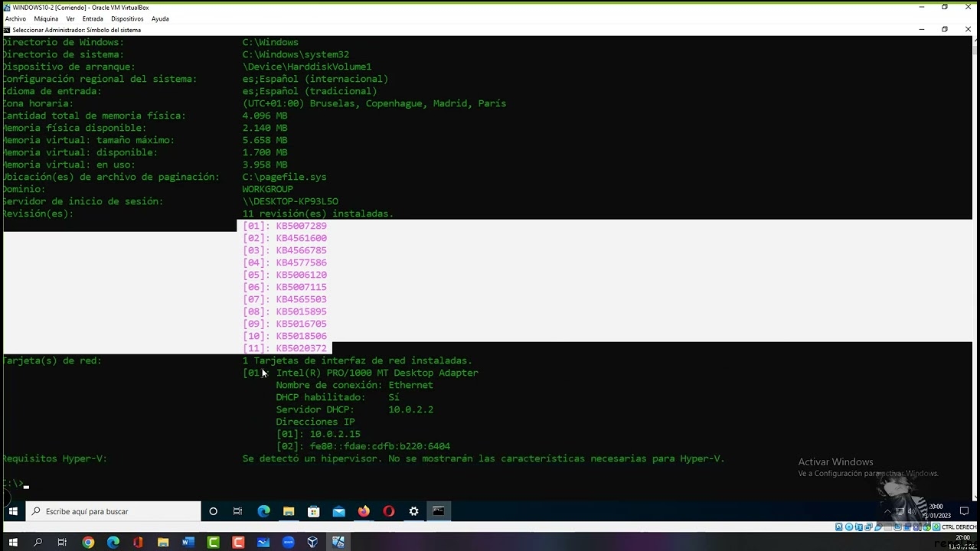The image size is (980, 551).
Task: Select the Command Prompt taskbar icon
Action: pos(439,511)
